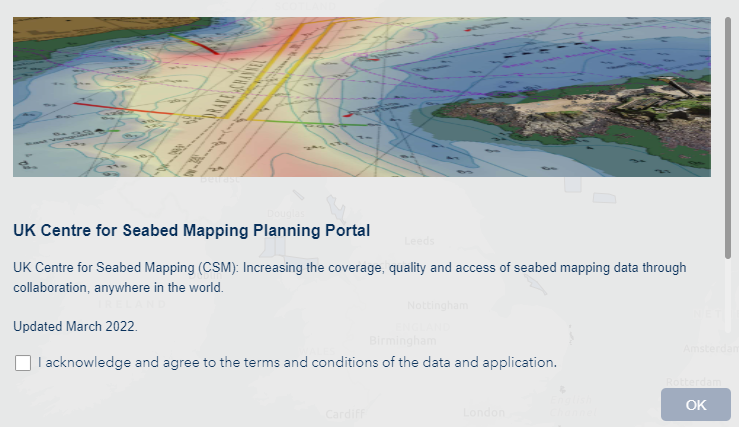Click 'I acknowledge and agree to the terms' label
Viewport: 739px width, 427px height.
click(297, 362)
